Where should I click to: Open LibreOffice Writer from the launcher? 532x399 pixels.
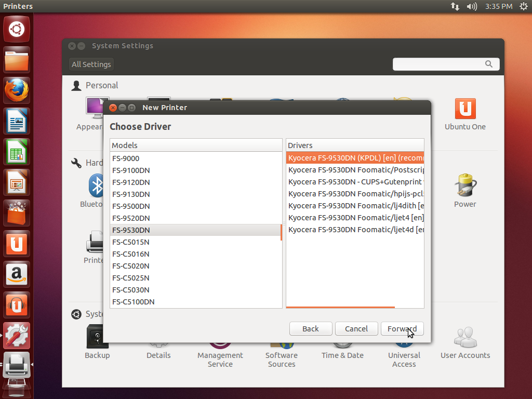pos(17,121)
